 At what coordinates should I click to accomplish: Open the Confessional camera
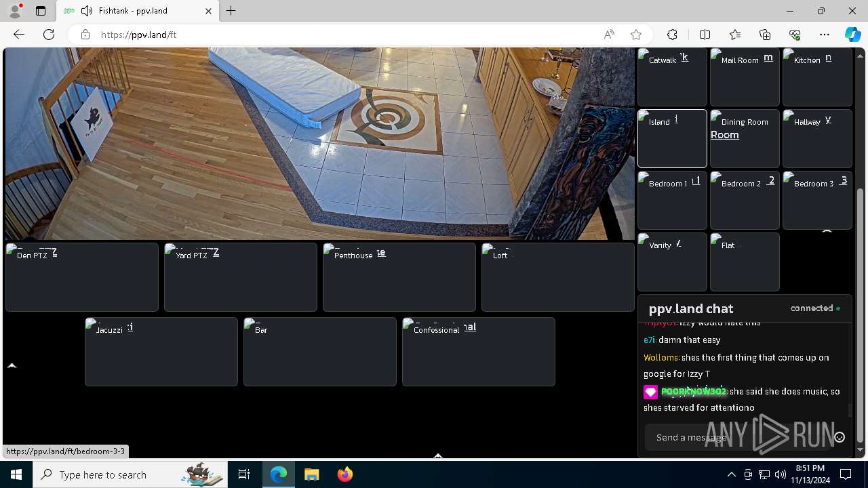479,352
